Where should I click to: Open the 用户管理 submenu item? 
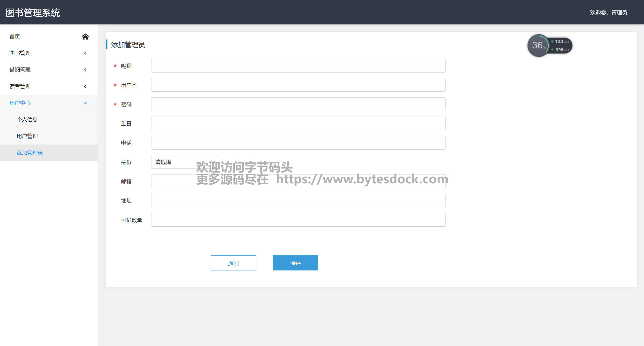(x=27, y=136)
